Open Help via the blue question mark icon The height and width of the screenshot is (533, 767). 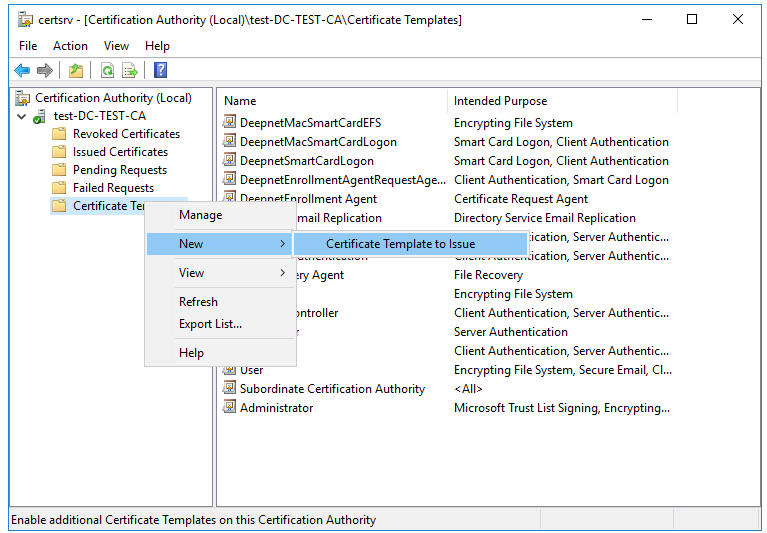pos(160,70)
